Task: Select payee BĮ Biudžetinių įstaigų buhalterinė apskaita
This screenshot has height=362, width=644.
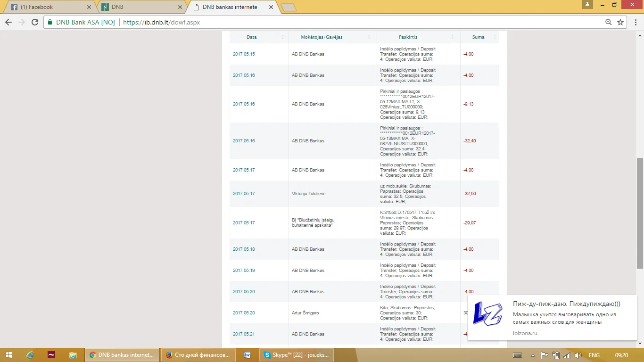Action: (313, 223)
